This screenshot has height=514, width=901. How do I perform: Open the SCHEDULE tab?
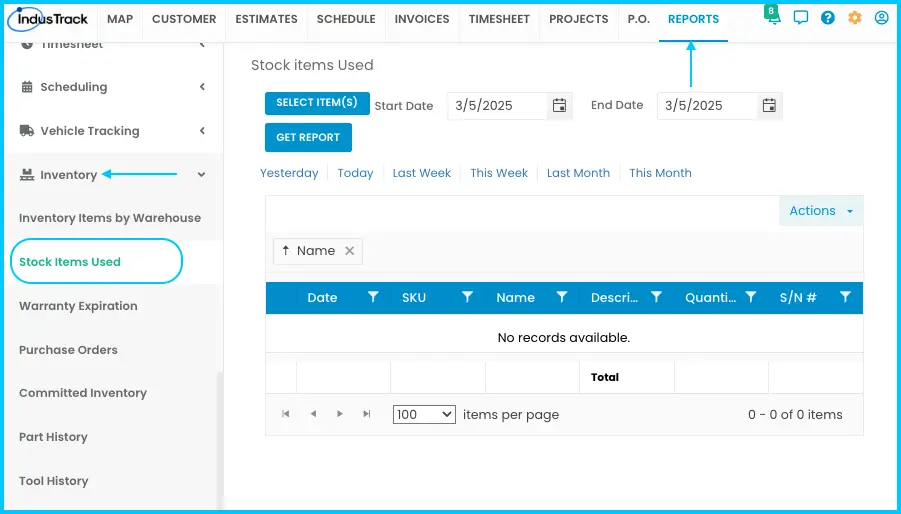coord(346,19)
